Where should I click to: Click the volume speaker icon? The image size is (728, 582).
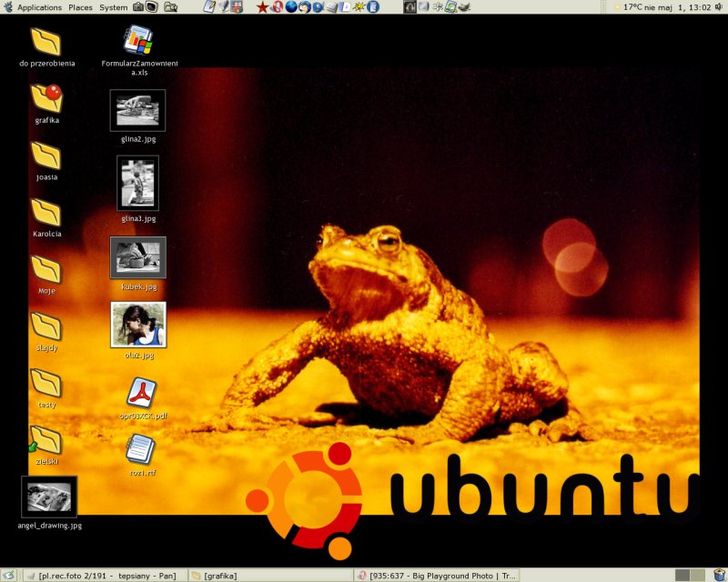pos(719,7)
